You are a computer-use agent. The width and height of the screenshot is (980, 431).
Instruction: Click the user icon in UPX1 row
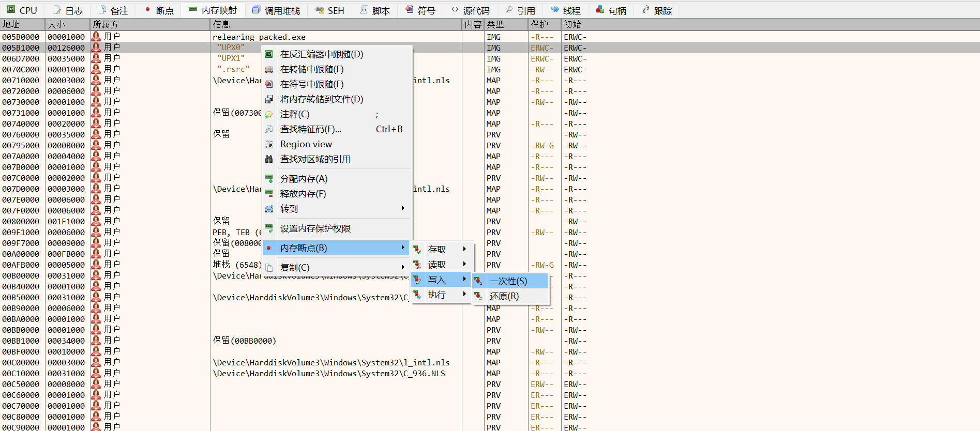(x=96, y=58)
